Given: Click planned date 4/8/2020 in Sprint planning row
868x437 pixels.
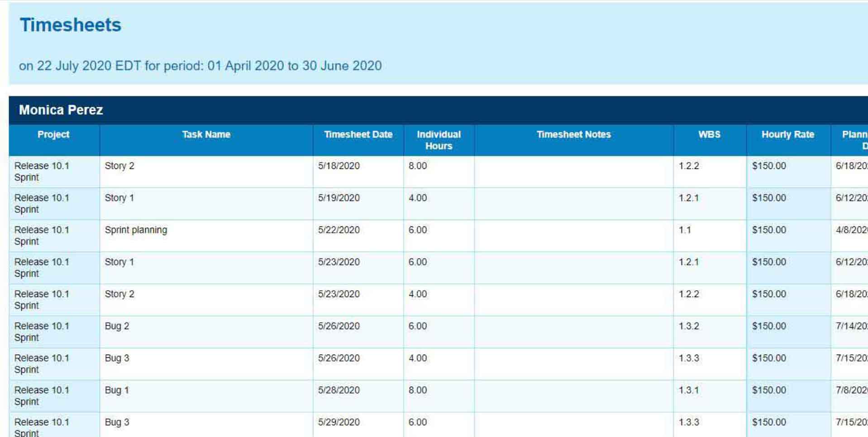Looking at the screenshot, I should click(x=852, y=230).
